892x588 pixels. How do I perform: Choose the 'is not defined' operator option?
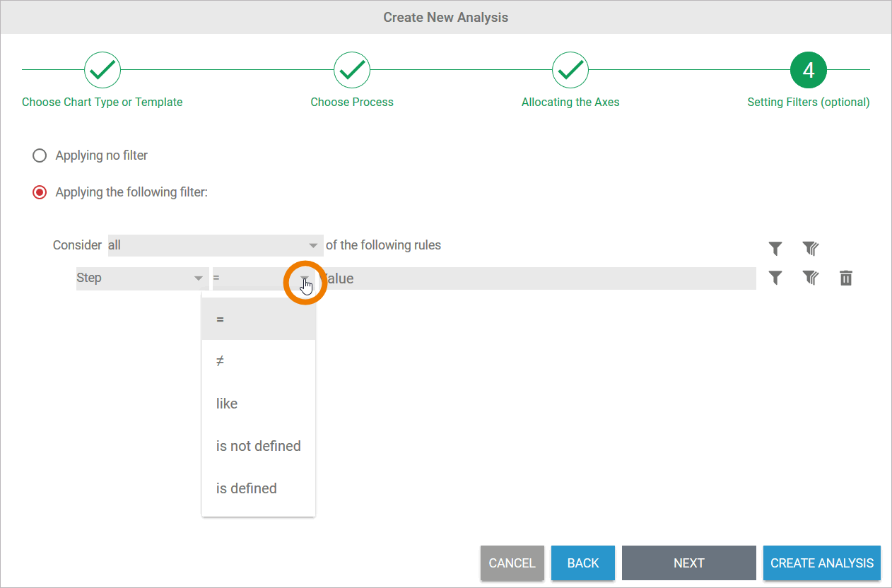click(258, 446)
